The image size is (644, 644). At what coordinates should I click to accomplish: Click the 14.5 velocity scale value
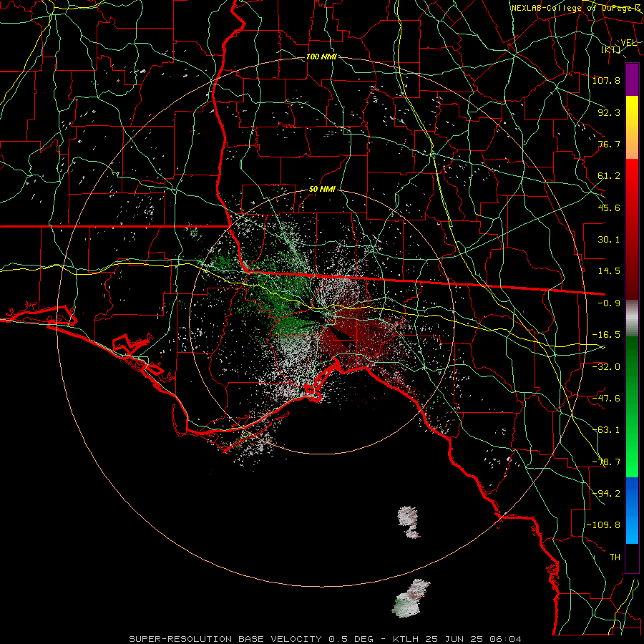pyautogui.click(x=609, y=271)
